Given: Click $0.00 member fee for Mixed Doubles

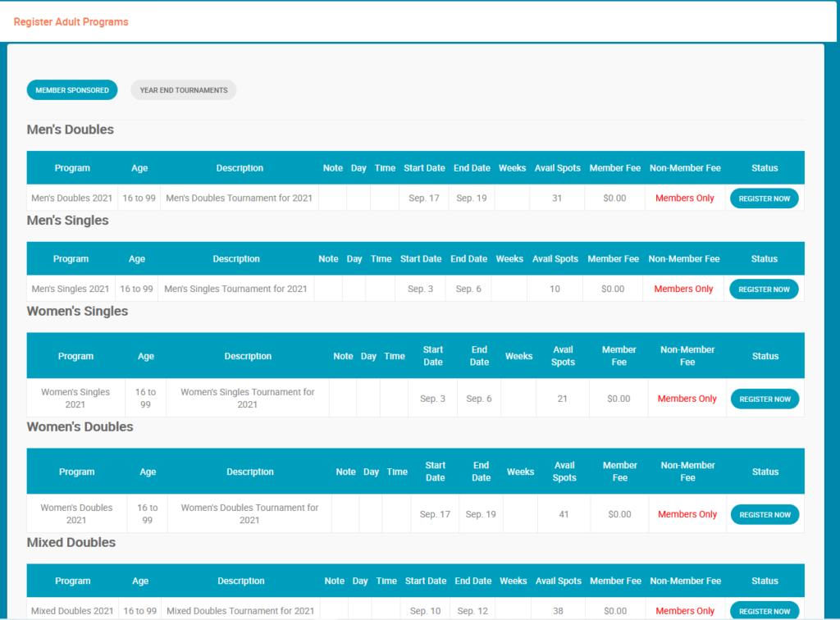Looking at the screenshot, I should [x=615, y=611].
